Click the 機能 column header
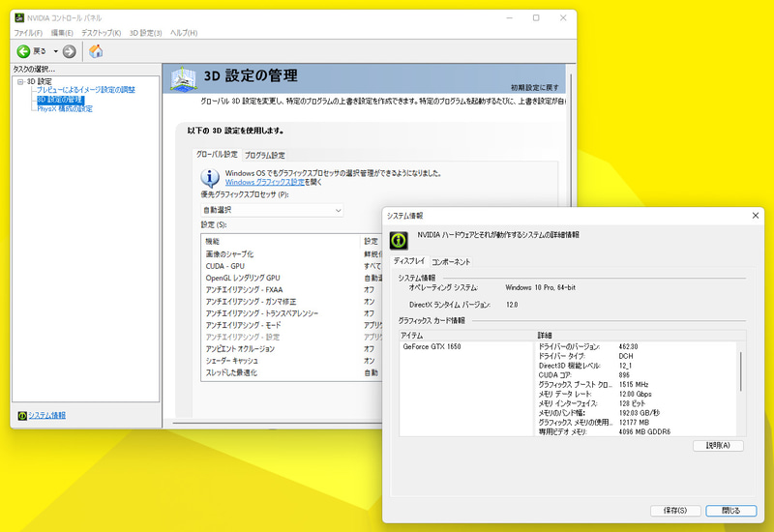The width and height of the screenshot is (774, 532). point(281,241)
